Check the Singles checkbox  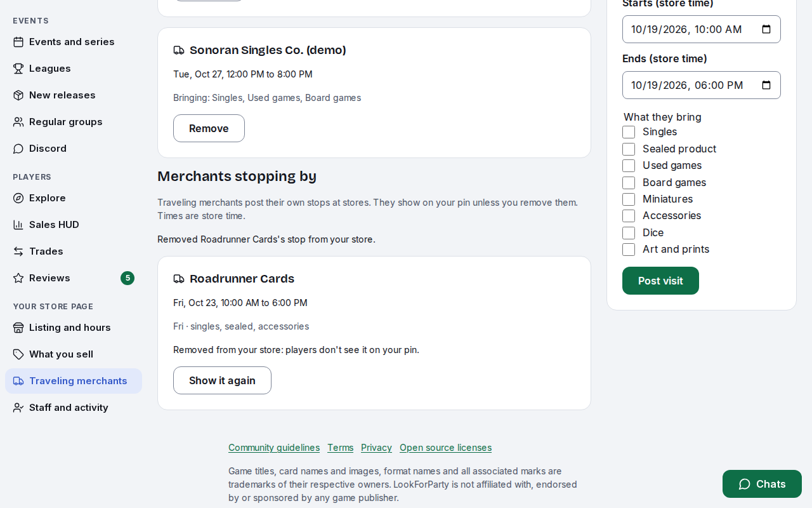(629, 132)
